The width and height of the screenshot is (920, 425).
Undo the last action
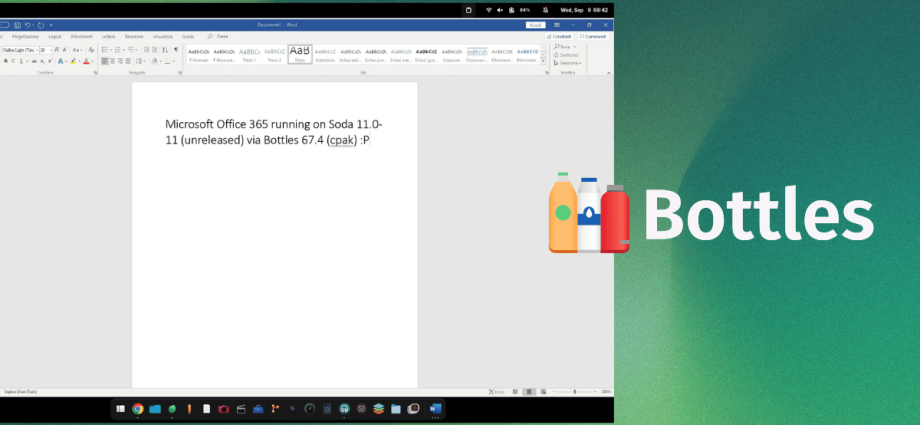[x=28, y=25]
